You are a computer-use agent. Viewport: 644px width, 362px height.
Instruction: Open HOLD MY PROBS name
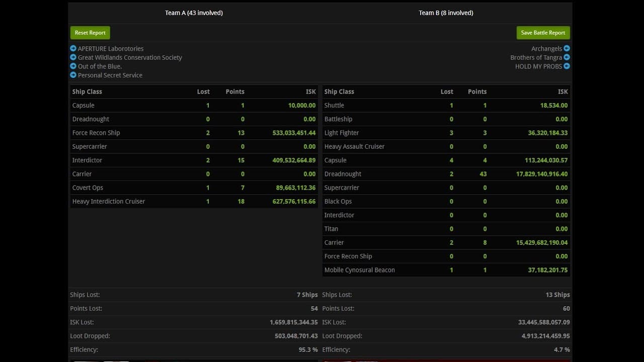click(x=538, y=66)
